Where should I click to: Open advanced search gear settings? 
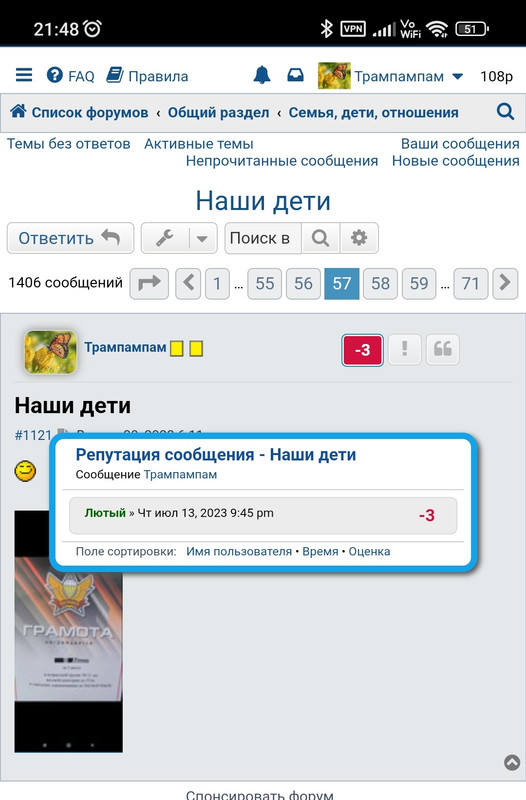(359, 238)
